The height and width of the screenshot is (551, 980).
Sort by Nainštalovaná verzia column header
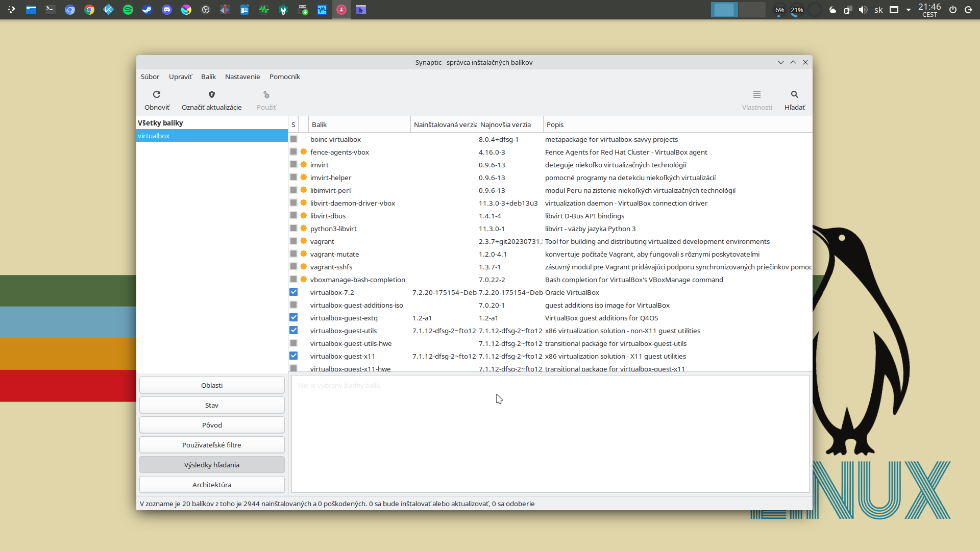444,124
